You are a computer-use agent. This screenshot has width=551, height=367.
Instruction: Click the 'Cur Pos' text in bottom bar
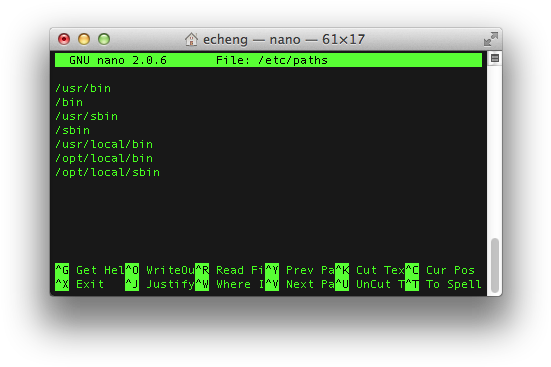pos(450,270)
